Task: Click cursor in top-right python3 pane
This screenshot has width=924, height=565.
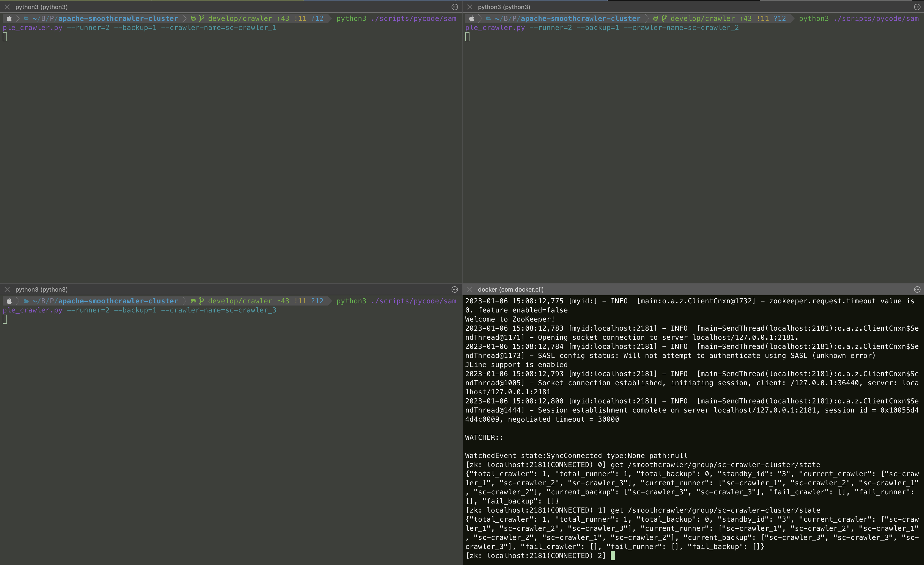Action: click(467, 37)
